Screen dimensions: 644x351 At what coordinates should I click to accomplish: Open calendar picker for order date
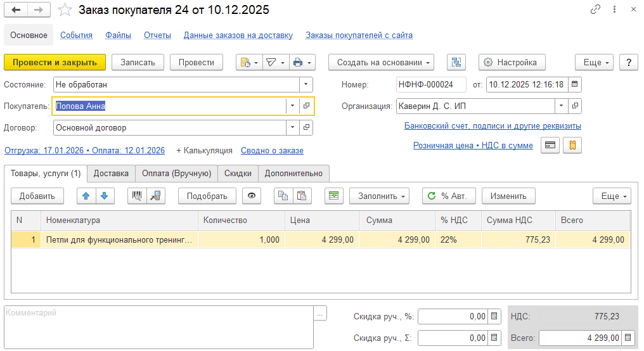574,84
